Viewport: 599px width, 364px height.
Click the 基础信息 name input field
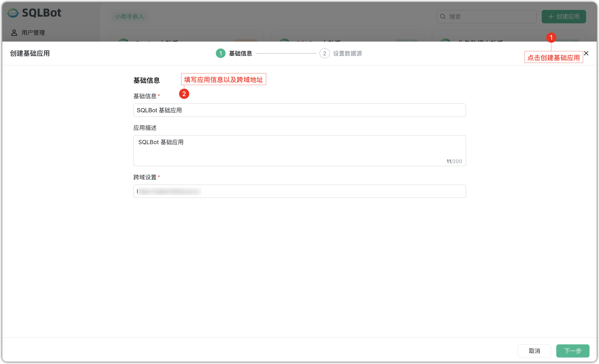[x=299, y=110]
